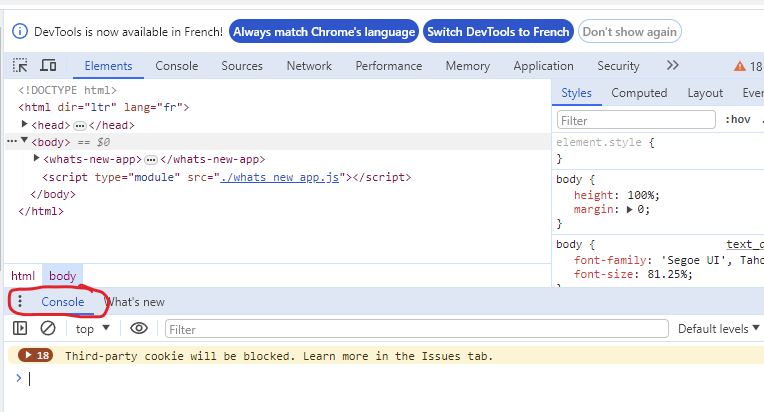
Task: Open the more tabs chevron menu
Action: point(672,65)
